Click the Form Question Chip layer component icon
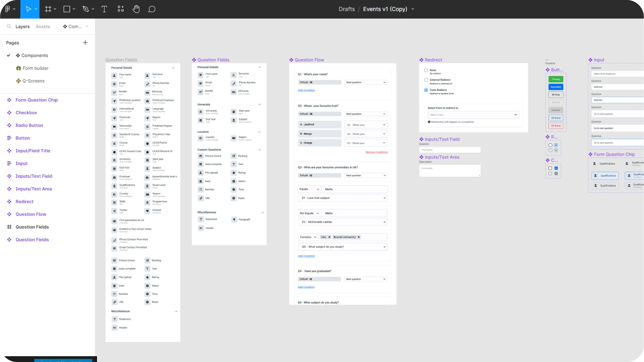Viewport: 644px width, 362px height. tap(9, 100)
